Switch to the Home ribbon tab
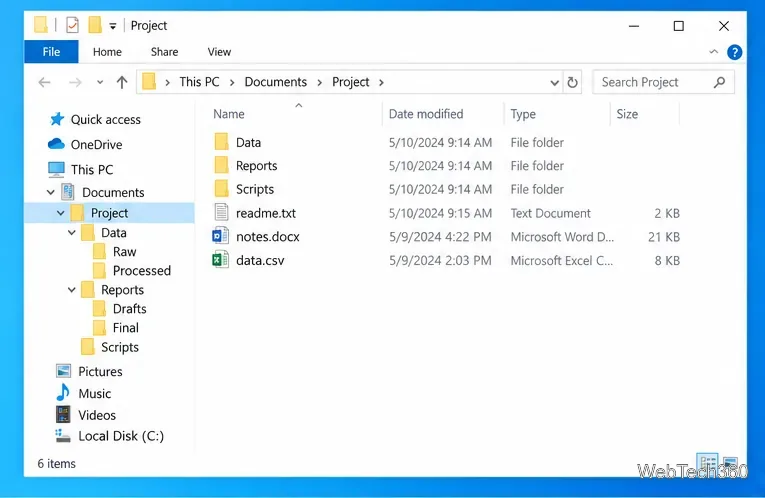The width and height of the screenshot is (765, 498). pos(107,52)
